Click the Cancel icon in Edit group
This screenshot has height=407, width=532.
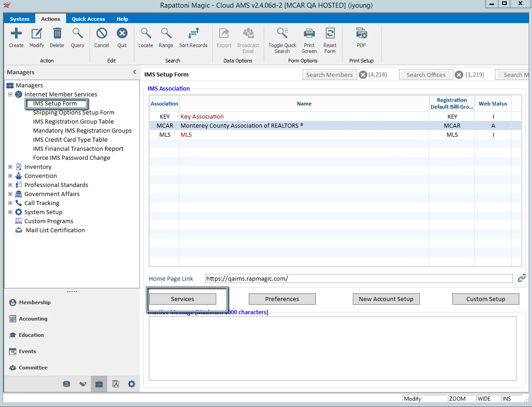tap(101, 34)
